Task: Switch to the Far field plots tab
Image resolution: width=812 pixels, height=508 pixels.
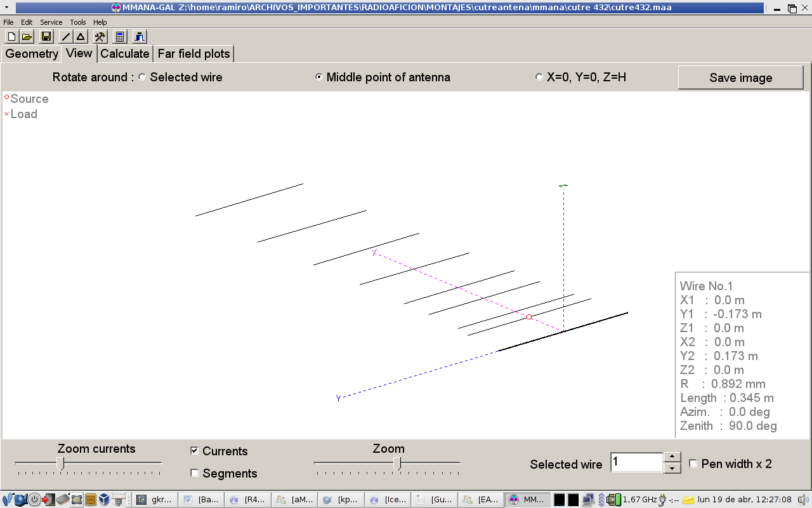Action: point(193,54)
